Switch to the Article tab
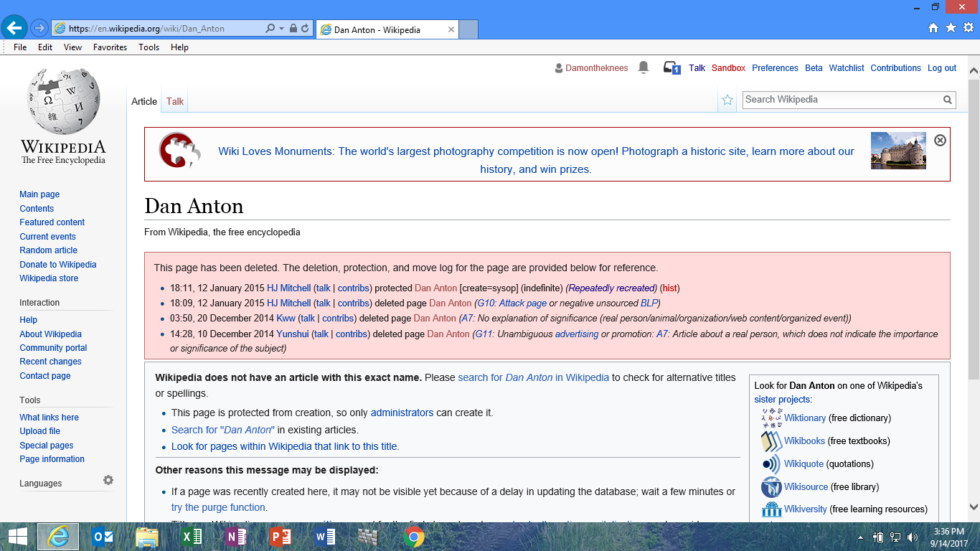Image resolution: width=980 pixels, height=551 pixels. [144, 101]
